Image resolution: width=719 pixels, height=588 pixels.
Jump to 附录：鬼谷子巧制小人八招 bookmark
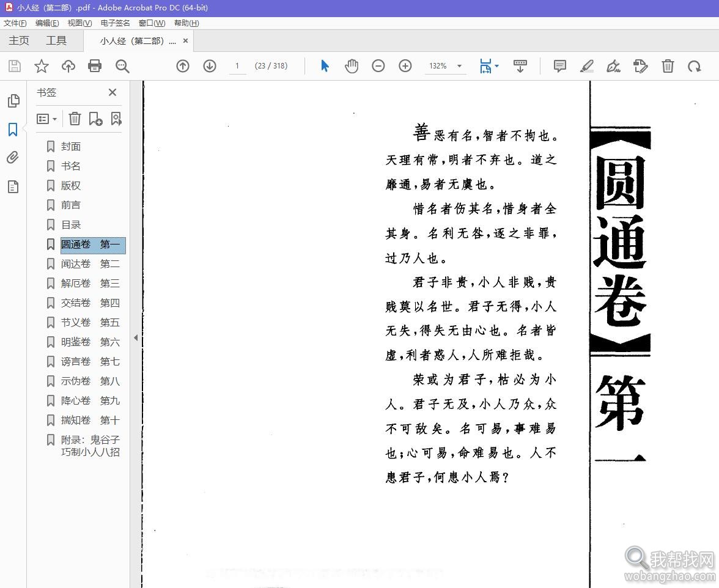90,446
